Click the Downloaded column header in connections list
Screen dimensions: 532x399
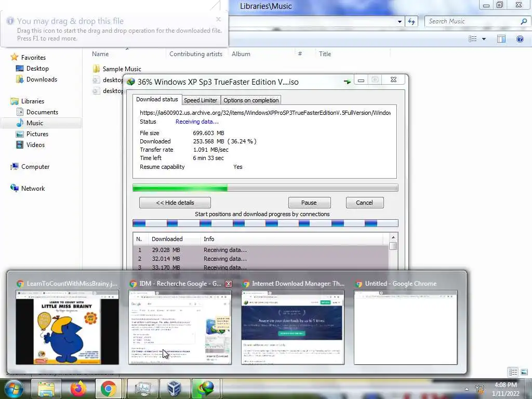(175, 239)
